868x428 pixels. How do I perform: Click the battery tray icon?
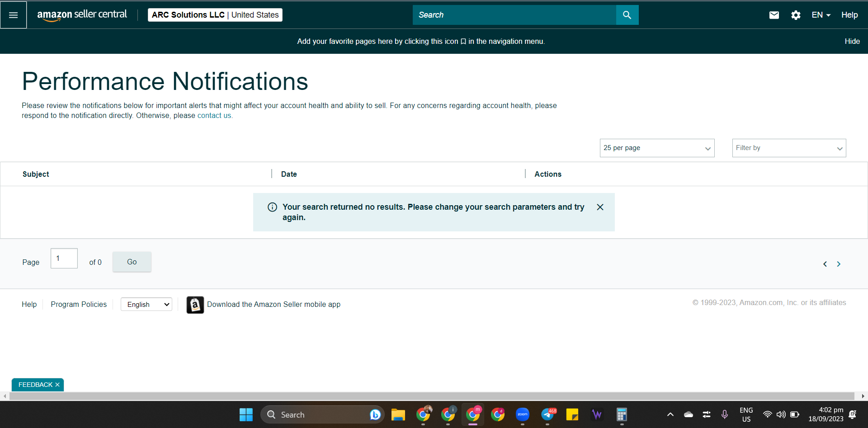(795, 414)
